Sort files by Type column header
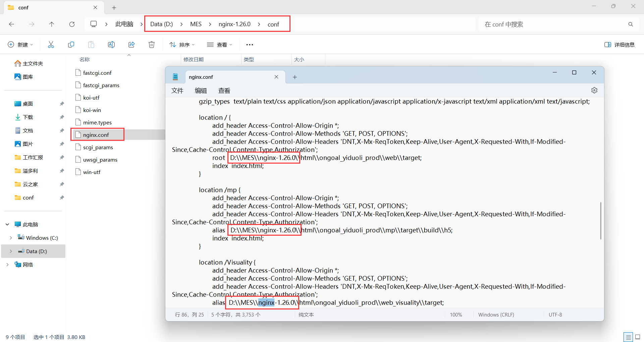The height and width of the screenshot is (342, 644). (x=249, y=59)
